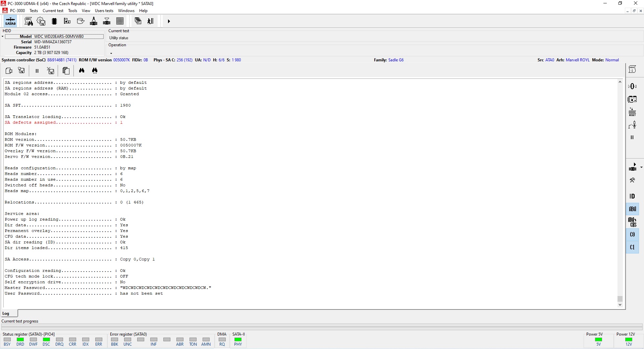Click the hammer and wrench tools icon
The height and width of the screenshot is (349, 644).
632,180
